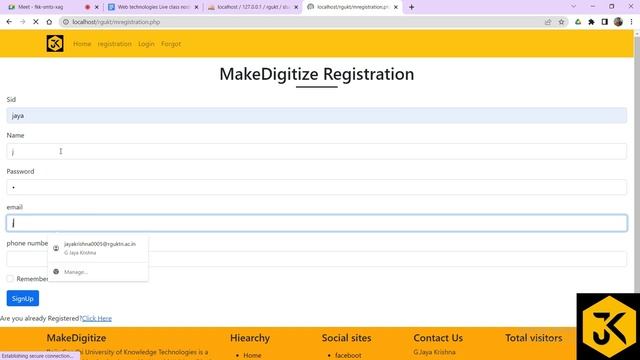Close the Web technologies Live class tab

pos(196,7)
